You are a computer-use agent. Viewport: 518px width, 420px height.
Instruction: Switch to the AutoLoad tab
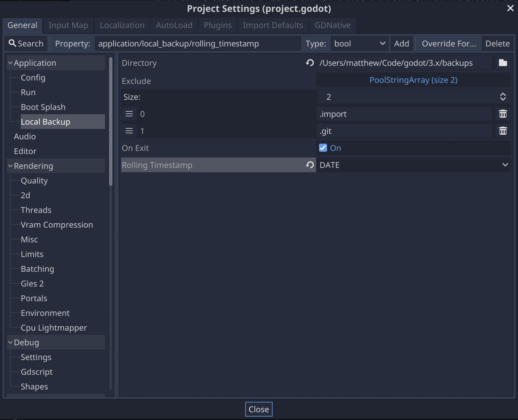tap(174, 25)
